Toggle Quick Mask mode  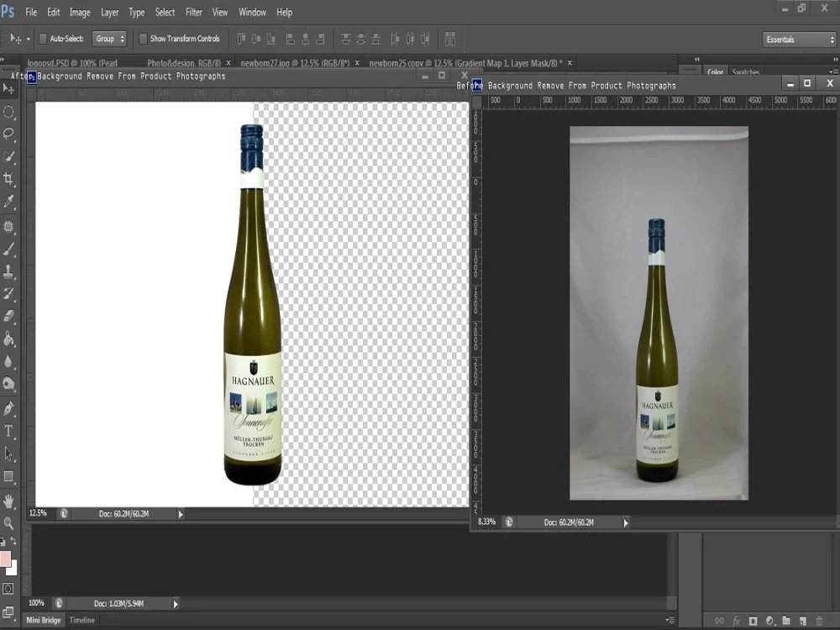coord(8,589)
